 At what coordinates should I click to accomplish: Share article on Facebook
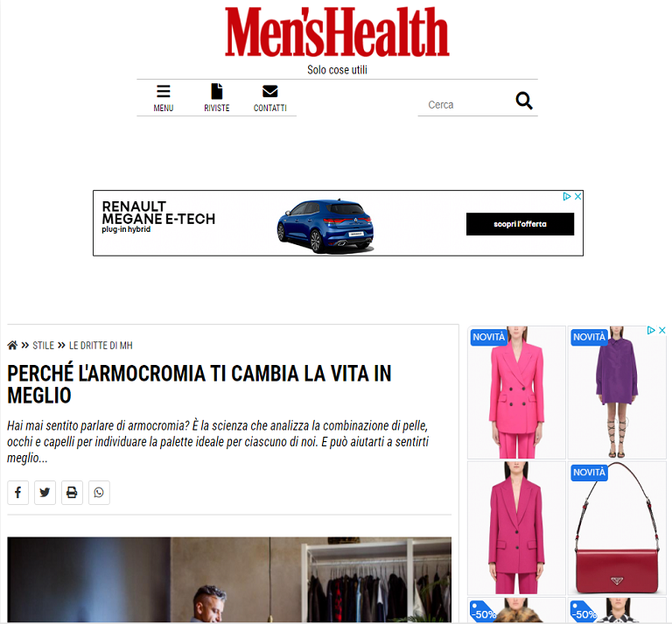coord(18,493)
